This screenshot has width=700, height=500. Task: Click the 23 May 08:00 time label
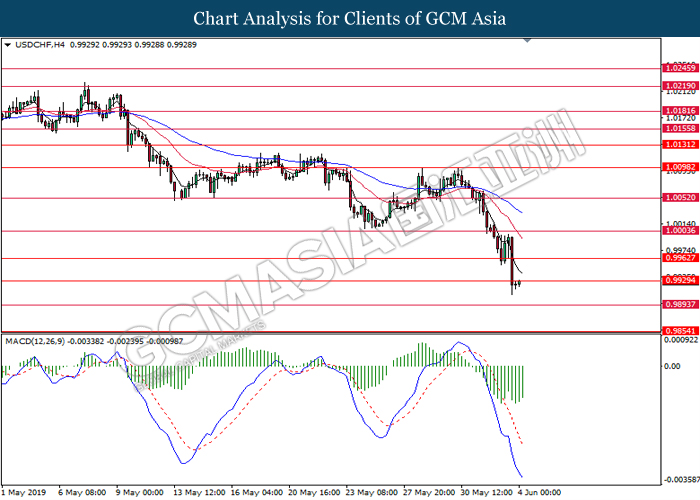coord(372,492)
